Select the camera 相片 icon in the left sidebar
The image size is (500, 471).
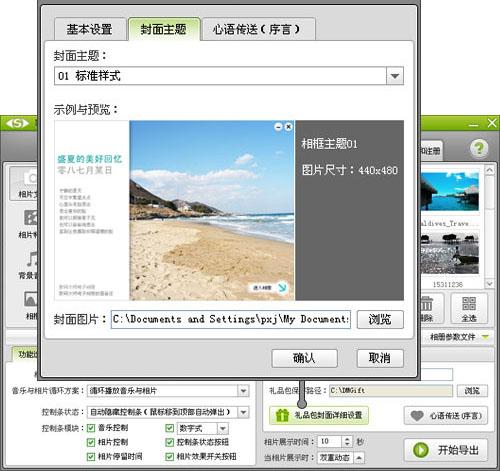pyautogui.click(x=30, y=178)
